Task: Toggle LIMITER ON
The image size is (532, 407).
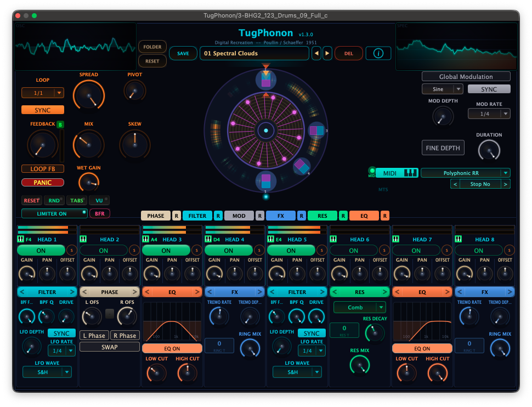Action: click(x=54, y=213)
